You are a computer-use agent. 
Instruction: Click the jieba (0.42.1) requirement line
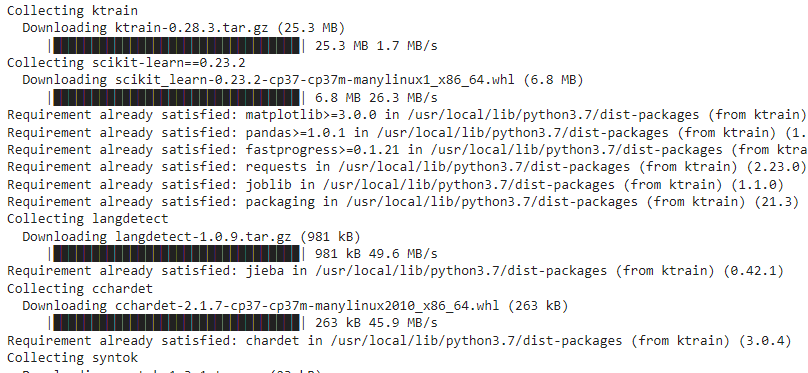click(395, 271)
